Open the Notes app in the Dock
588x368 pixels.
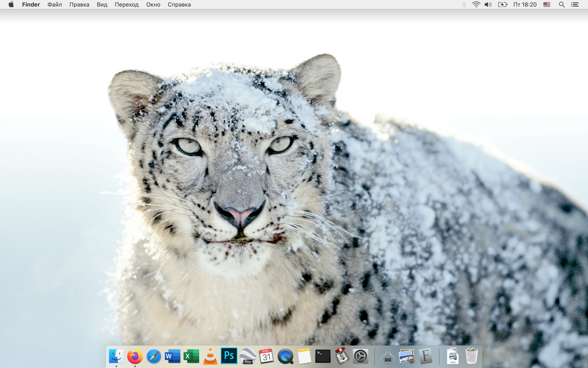(304, 356)
